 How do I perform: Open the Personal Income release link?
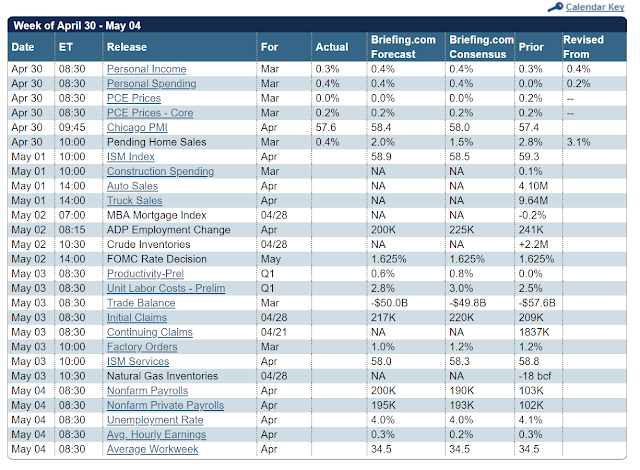[147, 69]
